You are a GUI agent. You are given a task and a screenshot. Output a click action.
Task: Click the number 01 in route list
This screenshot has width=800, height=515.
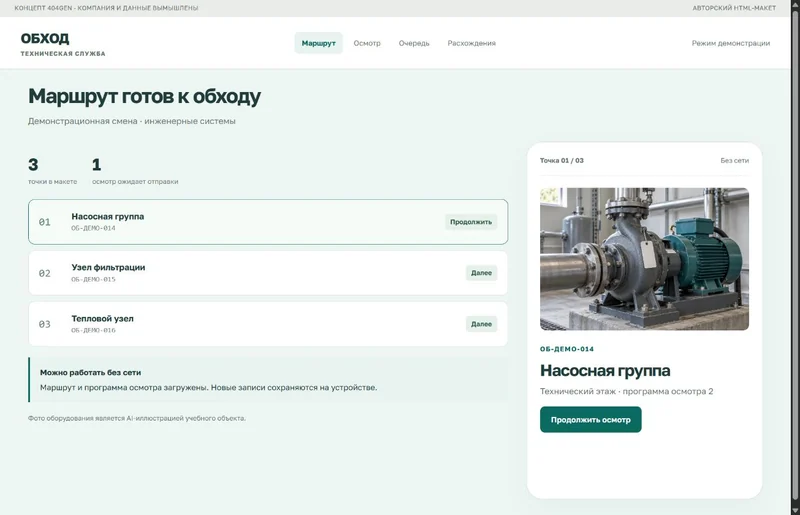(45, 222)
